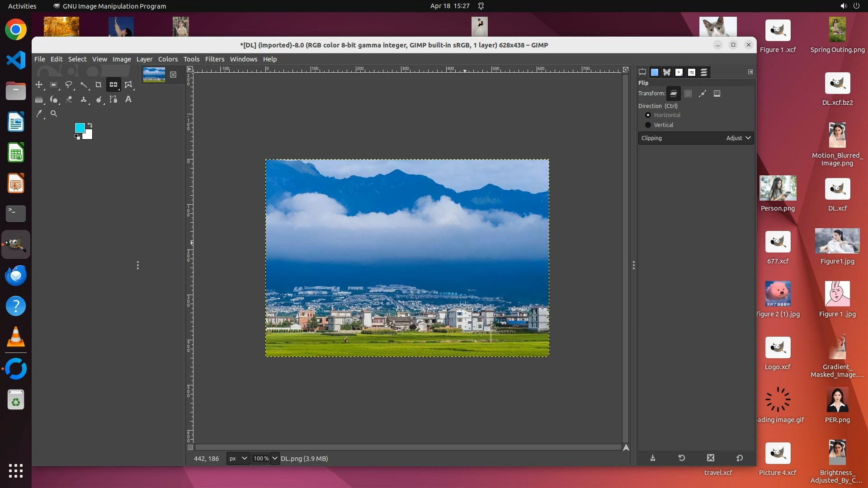This screenshot has height=488, width=868.
Task: Select the Eraser tool
Action: point(69,99)
